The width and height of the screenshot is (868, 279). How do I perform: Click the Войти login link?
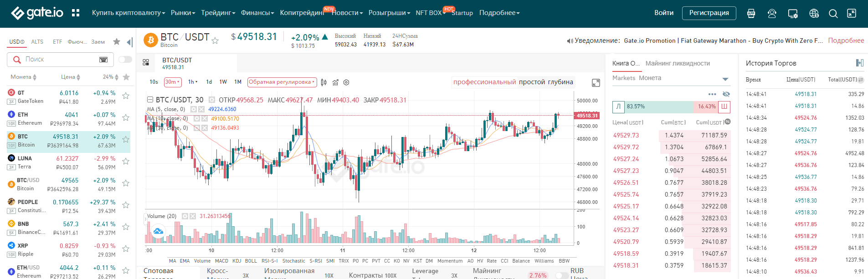pos(664,13)
